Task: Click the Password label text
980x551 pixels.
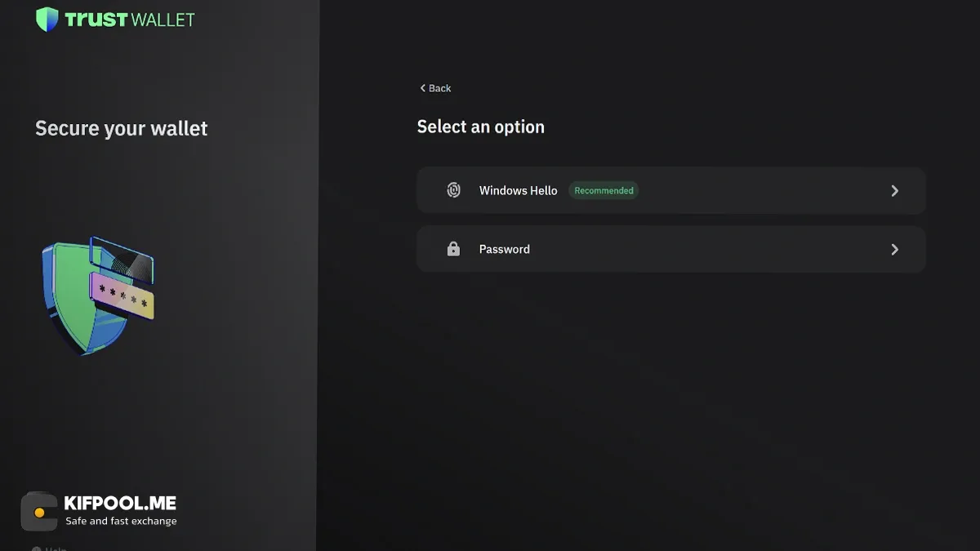Action: coord(504,249)
